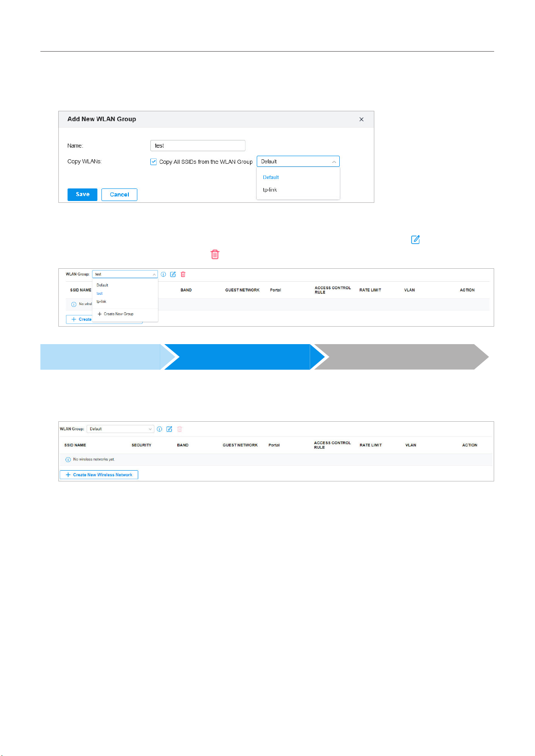Toggle Copy All SSIDs from the WLAN Group
535x756 pixels.
[x=153, y=162]
